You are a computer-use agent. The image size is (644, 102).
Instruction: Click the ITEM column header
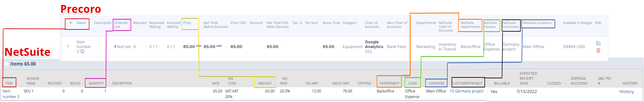click(9, 83)
